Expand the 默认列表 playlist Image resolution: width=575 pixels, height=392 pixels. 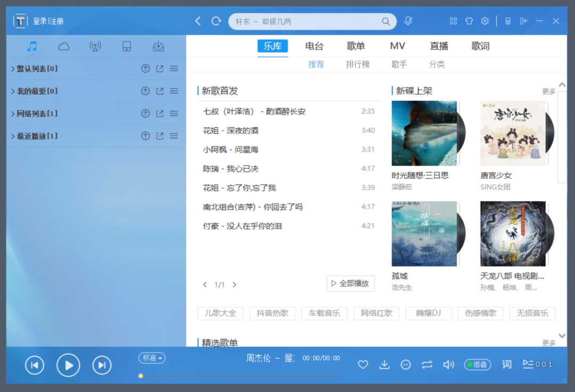[x=13, y=69]
